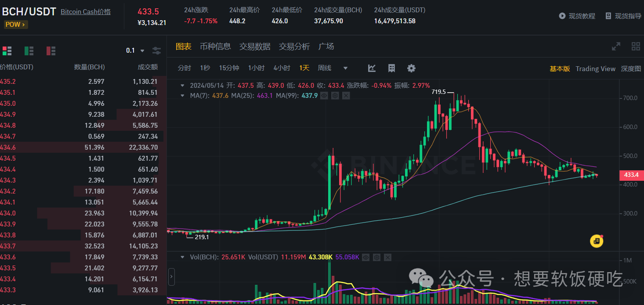The image size is (644, 305).
Task: Click the 24h最高价 value 448.2
Action: pyautogui.click(x=237, y=21)
